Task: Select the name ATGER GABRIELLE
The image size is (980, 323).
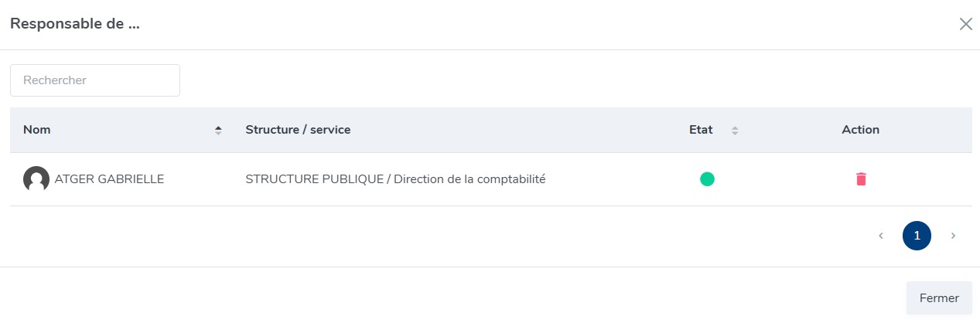Action: point(109,179)
